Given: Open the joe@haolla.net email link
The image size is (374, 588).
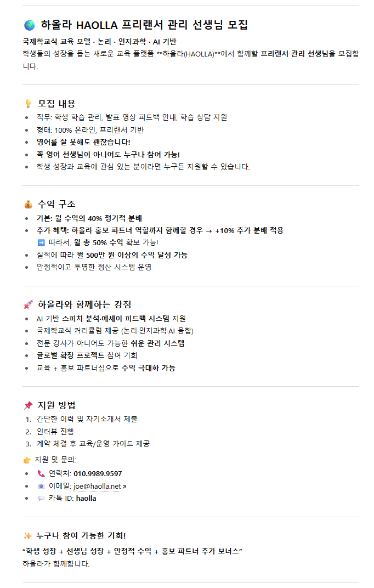Looking at the screenshot, I should coord(97,486).
